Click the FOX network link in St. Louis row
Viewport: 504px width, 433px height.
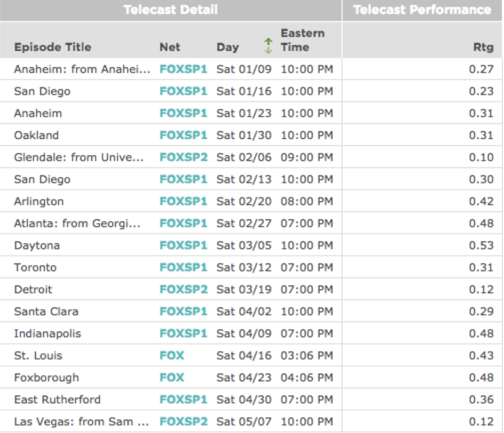pyautogui.click(x=171, y=356)
